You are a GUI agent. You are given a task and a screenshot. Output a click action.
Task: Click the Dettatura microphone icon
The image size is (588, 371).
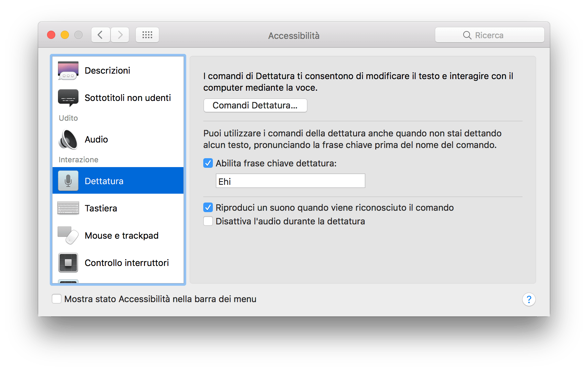pyautogui.click(x=68, y=181)
